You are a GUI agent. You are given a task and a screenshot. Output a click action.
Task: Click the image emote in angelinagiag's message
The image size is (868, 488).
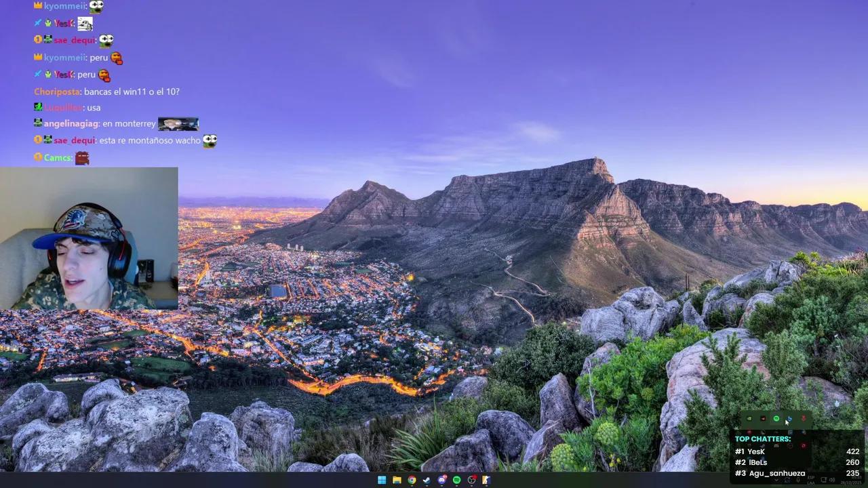[178, 124]
